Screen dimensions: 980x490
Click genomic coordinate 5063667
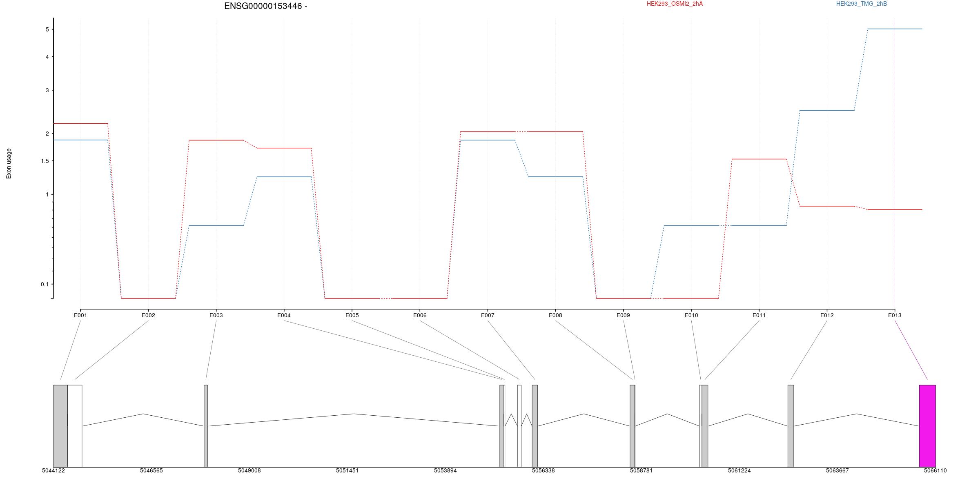coord(837,471)
